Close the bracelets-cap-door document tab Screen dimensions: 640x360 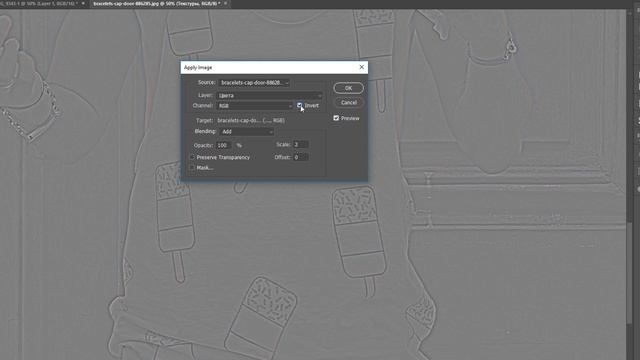[225, 4]
